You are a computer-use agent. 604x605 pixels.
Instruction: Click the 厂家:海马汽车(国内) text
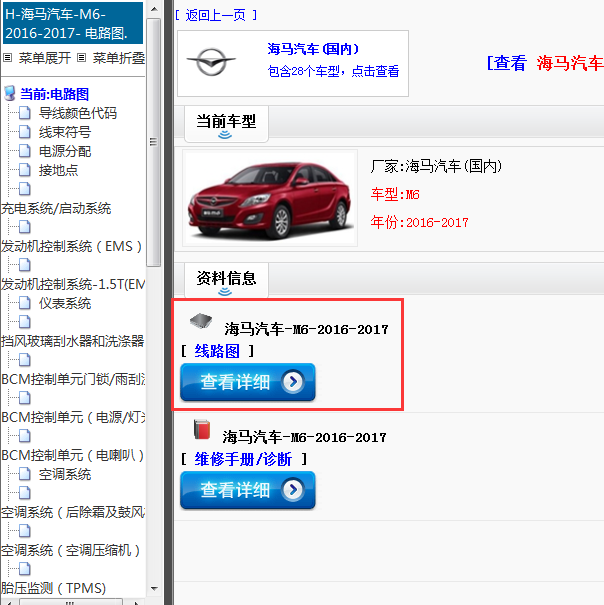coord(436,166)
